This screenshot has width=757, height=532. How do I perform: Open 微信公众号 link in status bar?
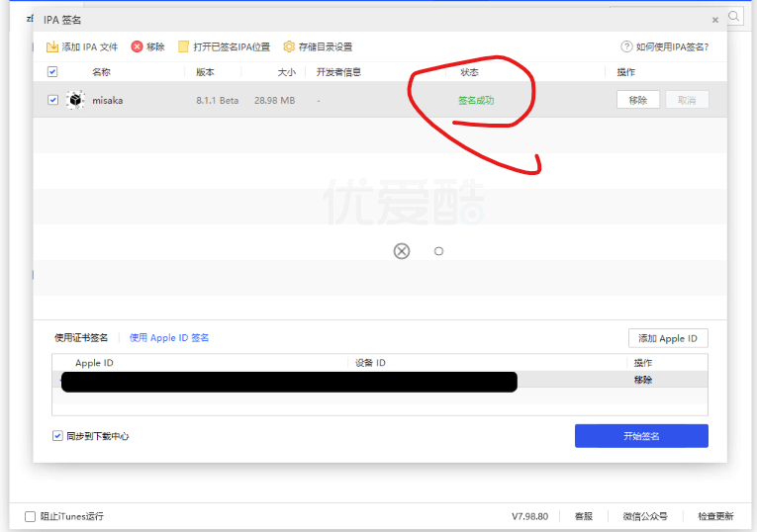click(x=645, y=516)
